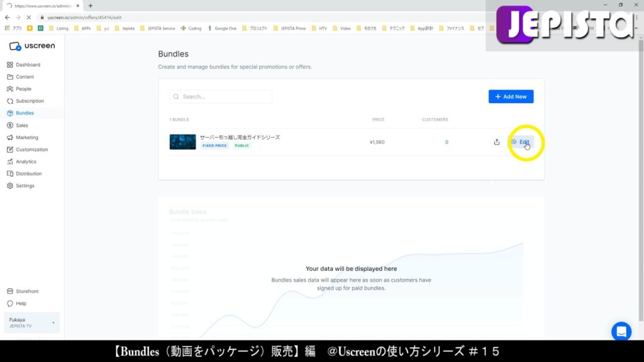Viewport: 644px width, 362px height.
Task: Click the Storefront shop icon
Action: coord(10,292)
